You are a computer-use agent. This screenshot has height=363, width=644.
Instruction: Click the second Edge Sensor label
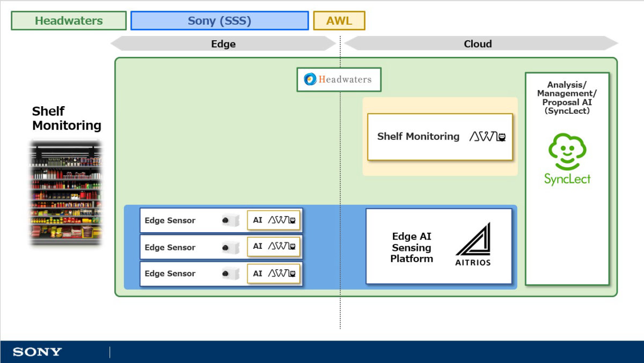170,247
